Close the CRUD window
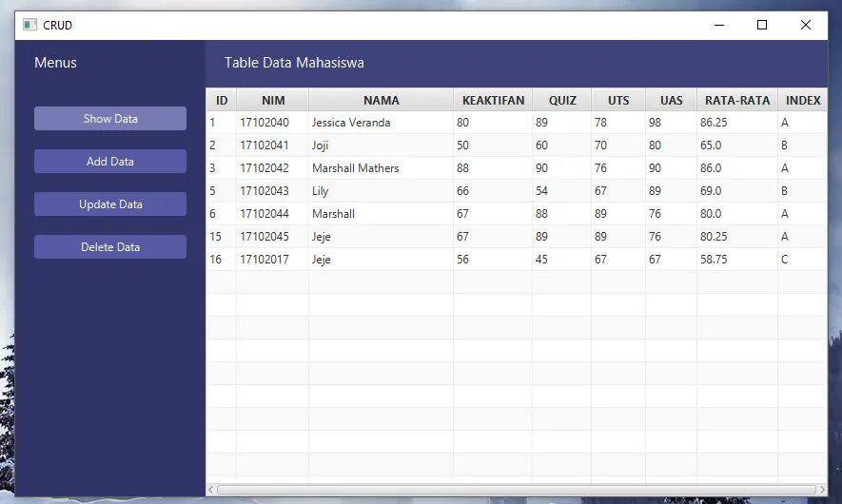This screenshot has width=842, height=504. (x=806, y=25)
